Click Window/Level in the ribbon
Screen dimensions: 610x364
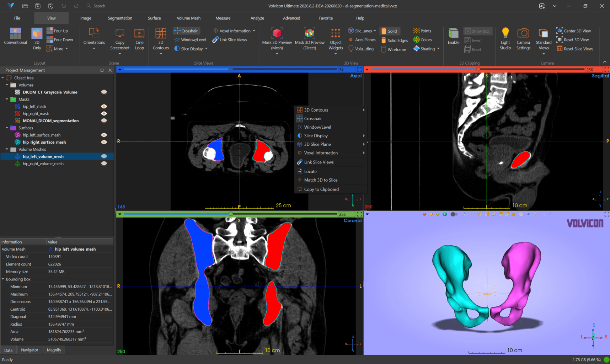190,40
